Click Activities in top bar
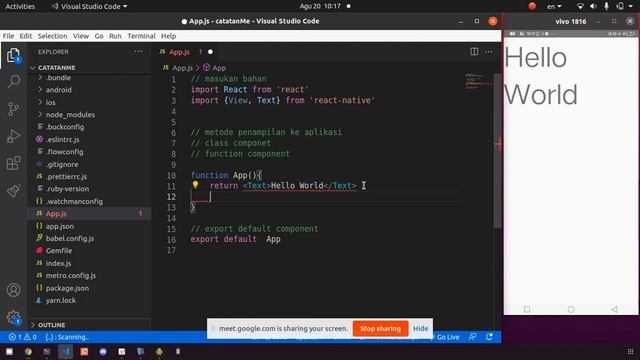The width and height of the screenshot is (640, 360). (x=20, y=6)
